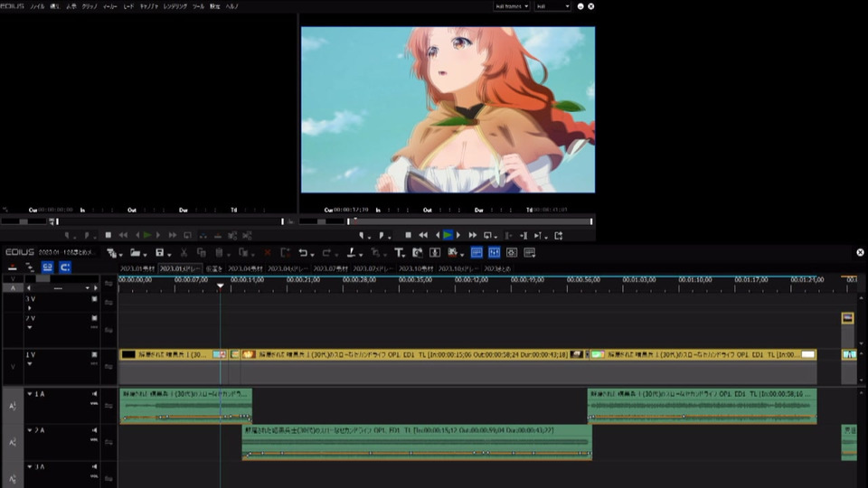Click the add cut point icon
This screenshot has height=488, width=868.
pyautogui.click(x=352, y=253)
